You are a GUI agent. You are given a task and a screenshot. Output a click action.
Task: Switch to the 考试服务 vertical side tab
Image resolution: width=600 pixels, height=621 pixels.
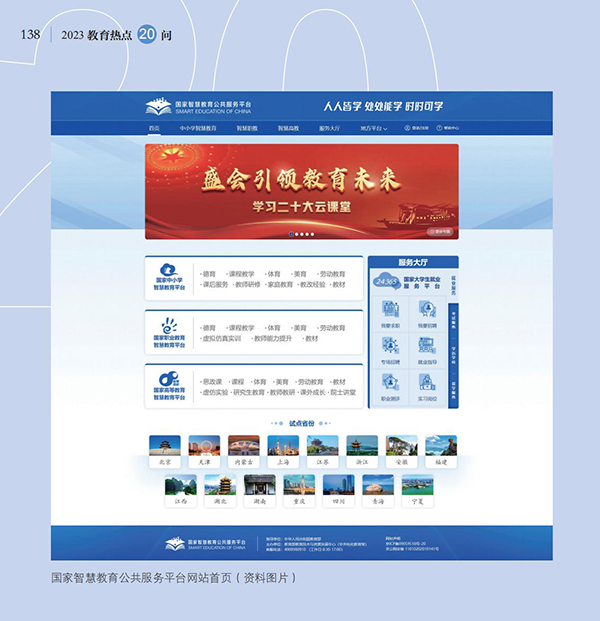point(453,320)
